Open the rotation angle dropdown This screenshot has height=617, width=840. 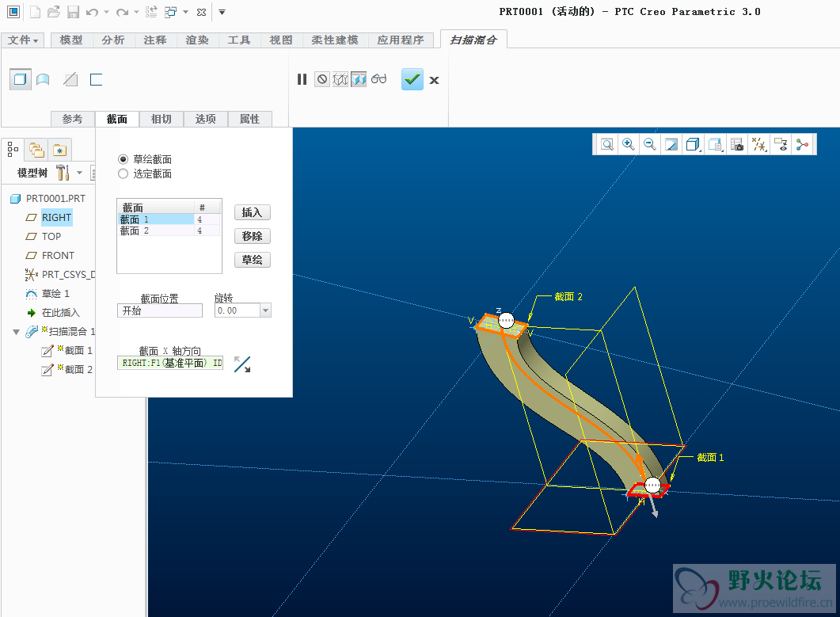point(266,310)
